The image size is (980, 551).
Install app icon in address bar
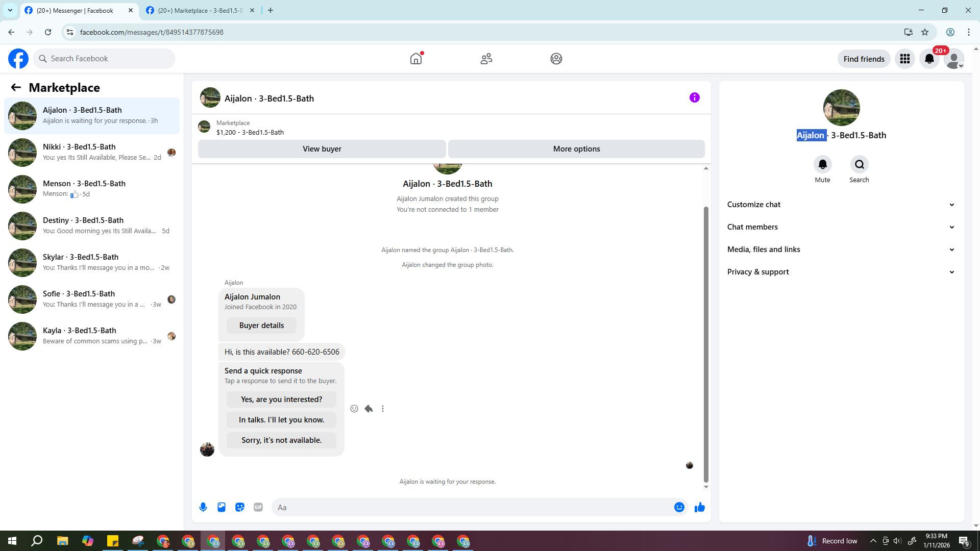tap(908, 32)
